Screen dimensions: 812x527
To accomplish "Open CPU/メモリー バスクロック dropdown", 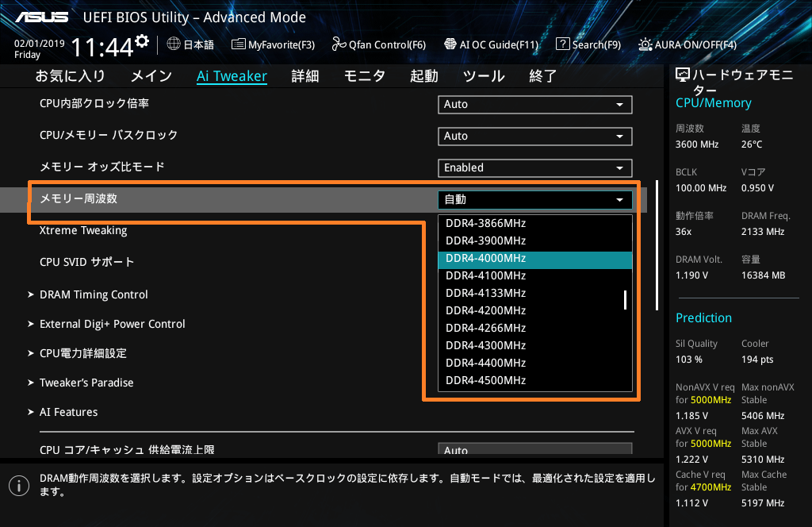I will (535, 136).
